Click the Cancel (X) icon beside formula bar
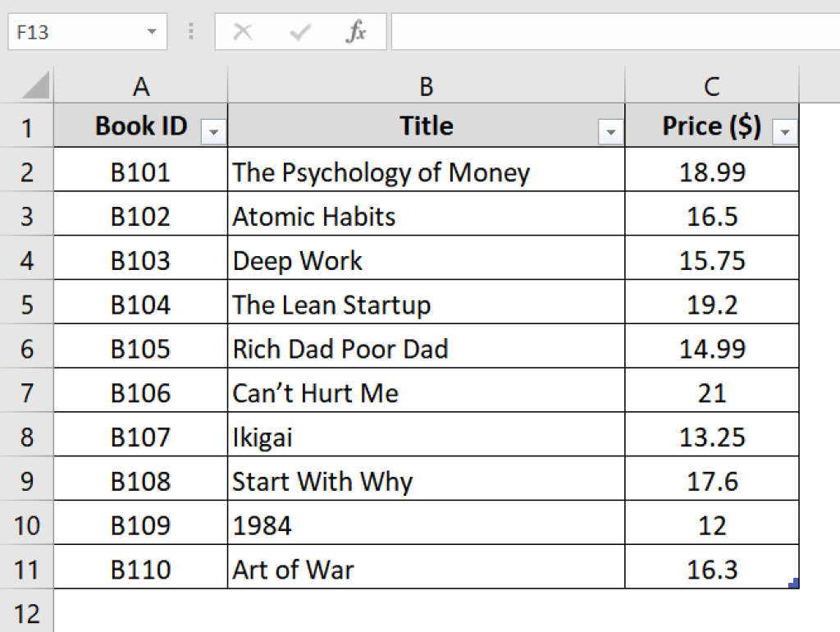This screenshot has height=632, width=840. [242, 31]
